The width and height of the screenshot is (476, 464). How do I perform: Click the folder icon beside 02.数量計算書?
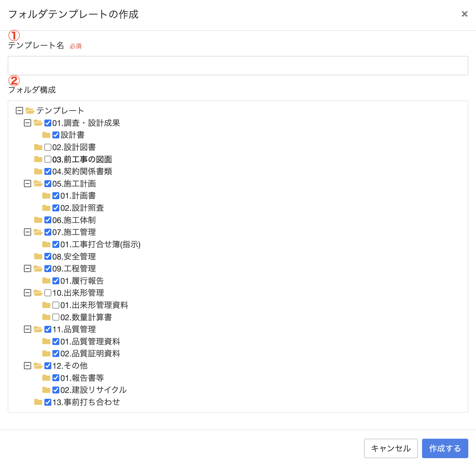(46, 317)
